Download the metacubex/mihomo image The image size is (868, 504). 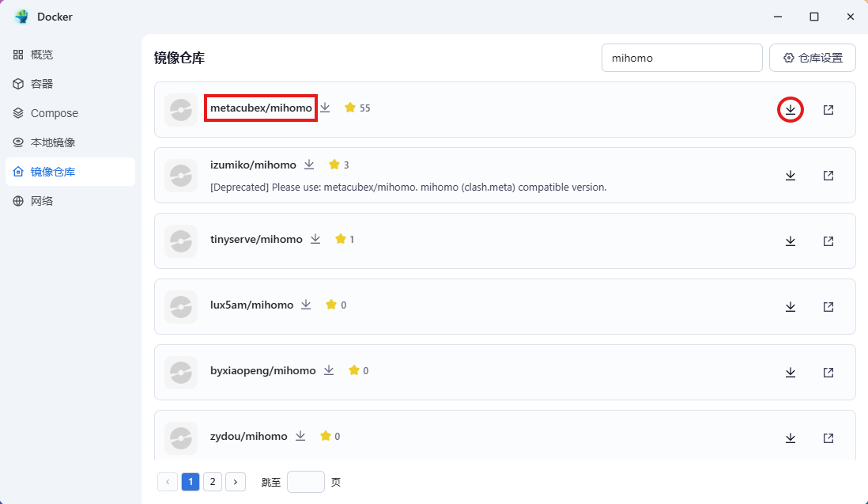pos(790,110)
